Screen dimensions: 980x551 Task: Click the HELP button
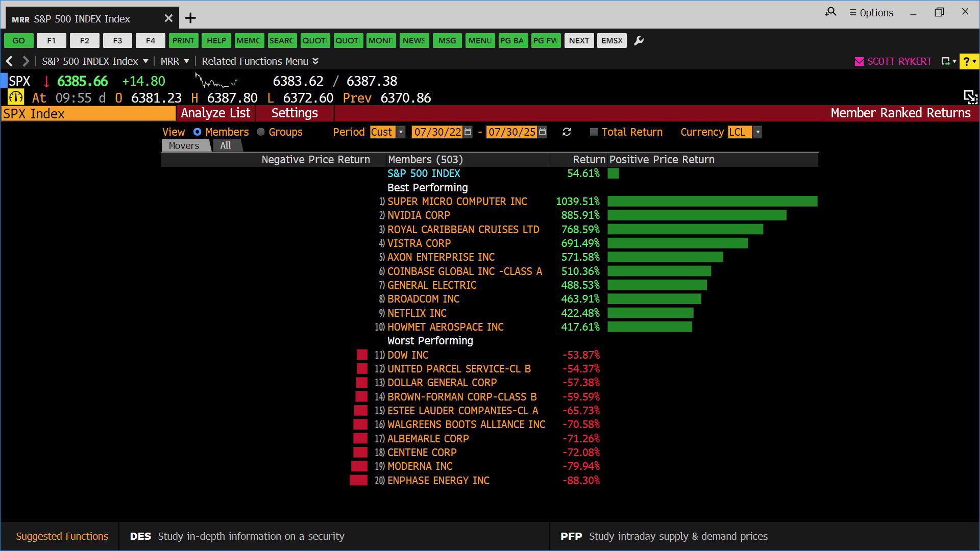216,41
